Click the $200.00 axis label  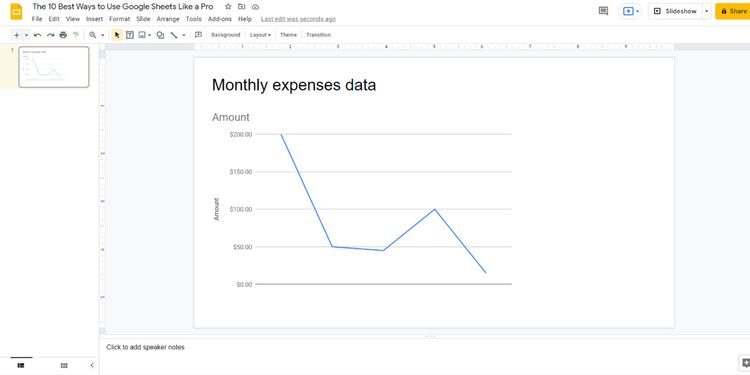[241, 134]
